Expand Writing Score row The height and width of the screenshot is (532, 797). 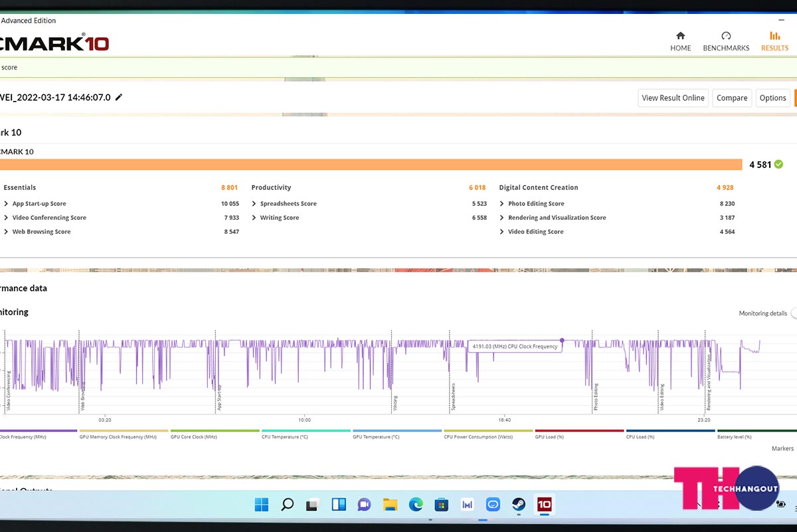(254, 218)
